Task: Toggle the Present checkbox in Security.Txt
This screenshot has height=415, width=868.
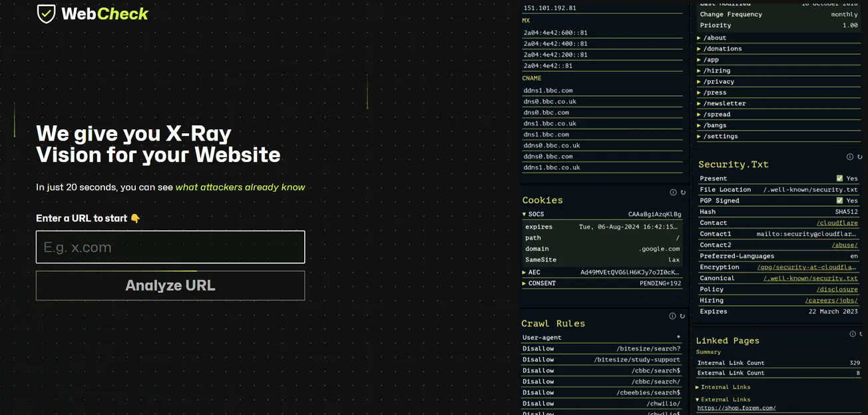Action: [839, 179]
